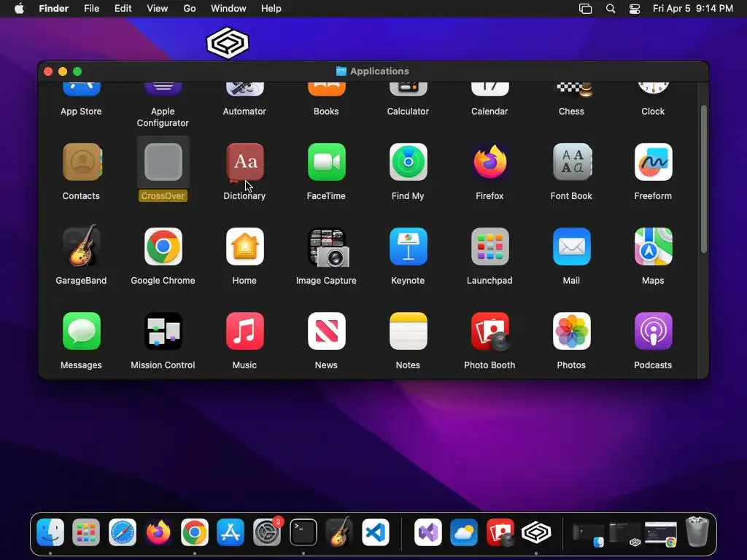Select the Image Capture app icon
The height and width of the screenshot is (560, 747).
(328, 247)
